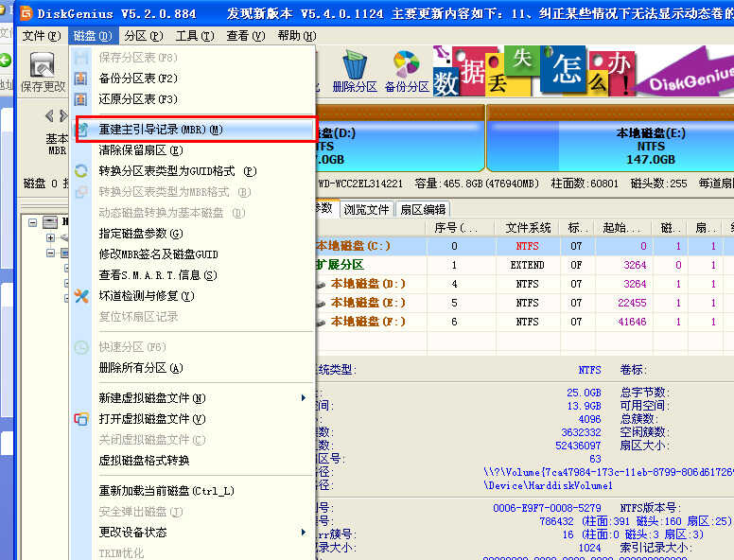Screen dimensions: 734x560
Task: Open the 工具 (T) menu
Action: 195,36
